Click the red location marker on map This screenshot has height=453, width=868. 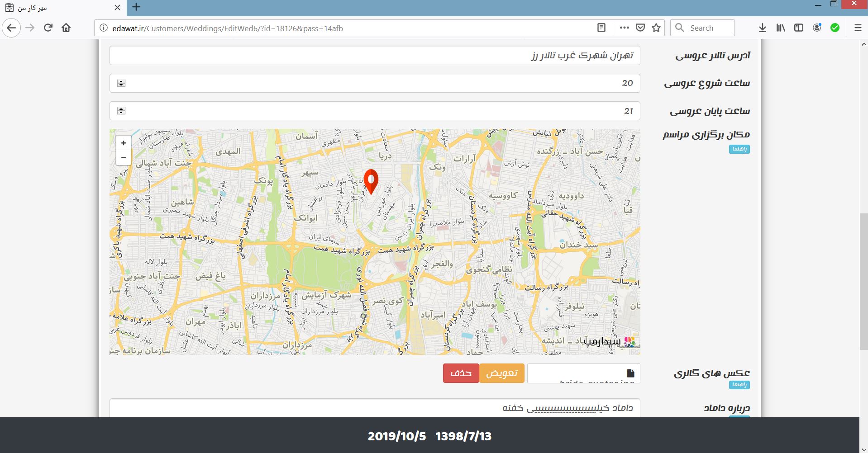click(371, 181)
